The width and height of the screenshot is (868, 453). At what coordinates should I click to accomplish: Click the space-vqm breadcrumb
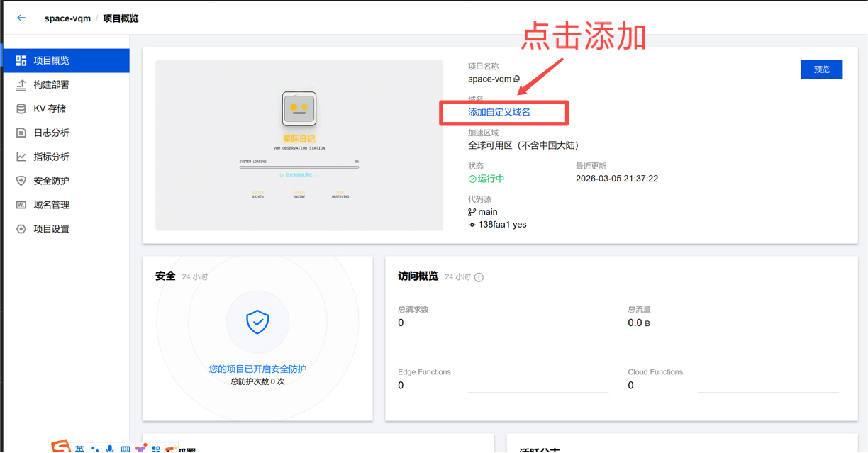[67, 18]
